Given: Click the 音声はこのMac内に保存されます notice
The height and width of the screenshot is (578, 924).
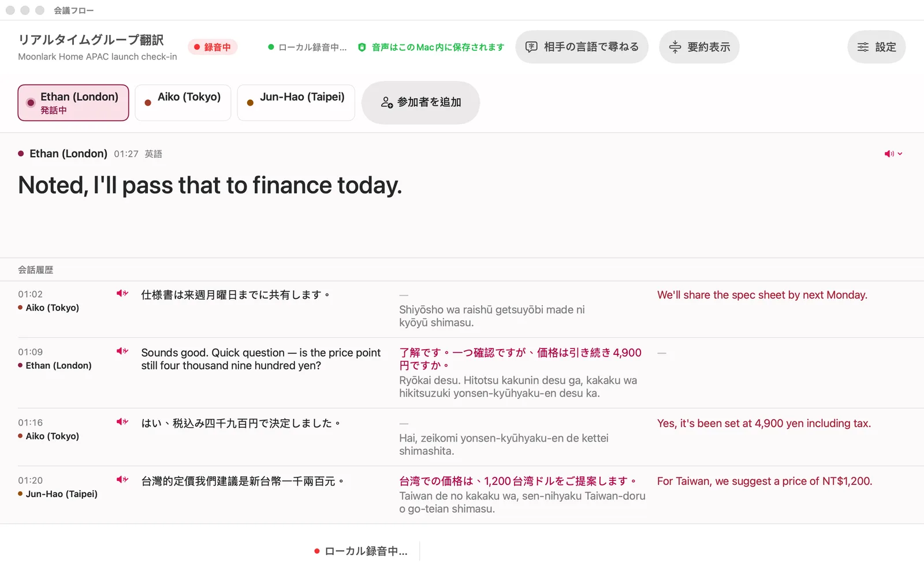Looking at the screenshot, I should (x=438, y=47).
